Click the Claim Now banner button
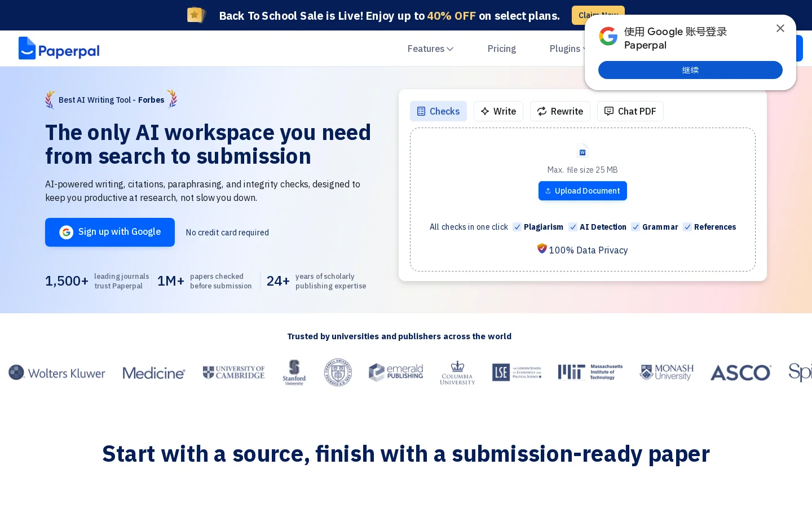The width and height of the screenshot is (812, 508). point(598,15)
